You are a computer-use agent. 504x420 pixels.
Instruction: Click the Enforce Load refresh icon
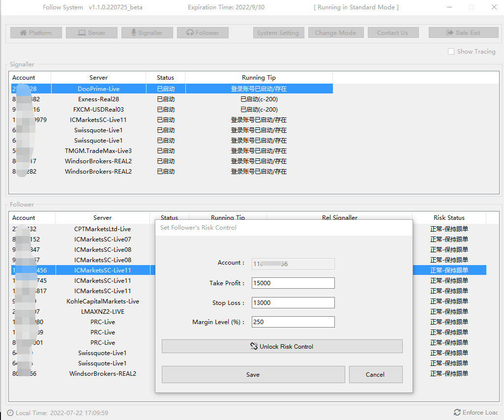tap(457, 412)
